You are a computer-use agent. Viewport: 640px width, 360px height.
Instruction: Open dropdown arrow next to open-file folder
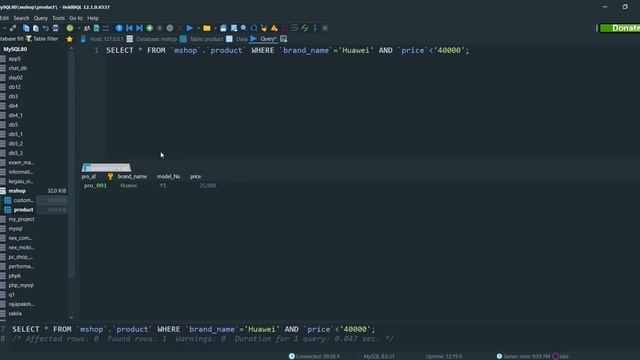pos(215,28)
